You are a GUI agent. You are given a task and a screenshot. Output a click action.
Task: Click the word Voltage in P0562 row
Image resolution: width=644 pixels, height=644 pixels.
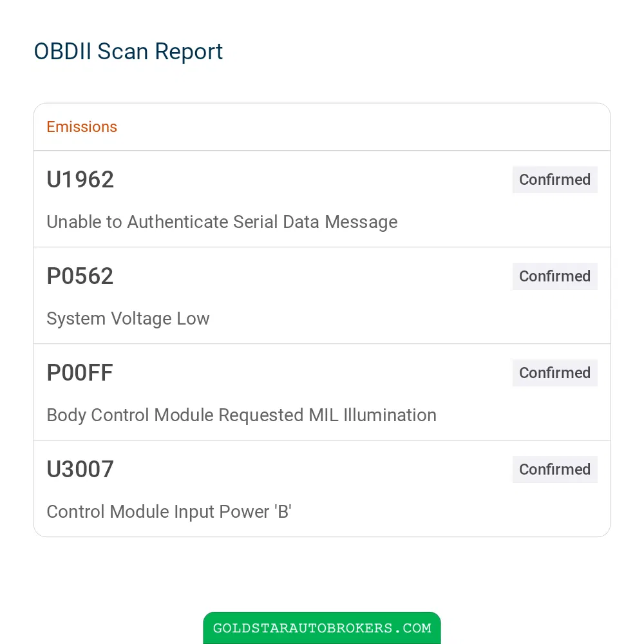coord(141,319)
